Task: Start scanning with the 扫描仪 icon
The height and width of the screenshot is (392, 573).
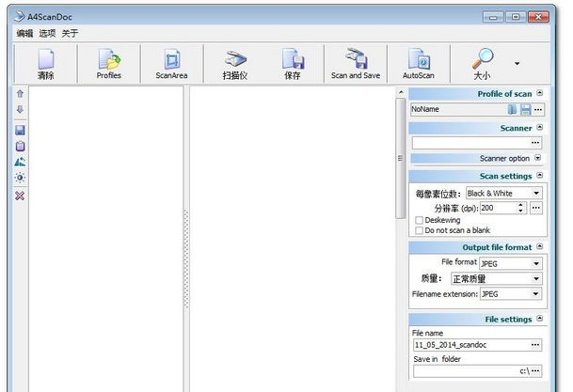Action: [x=235, y=64]
